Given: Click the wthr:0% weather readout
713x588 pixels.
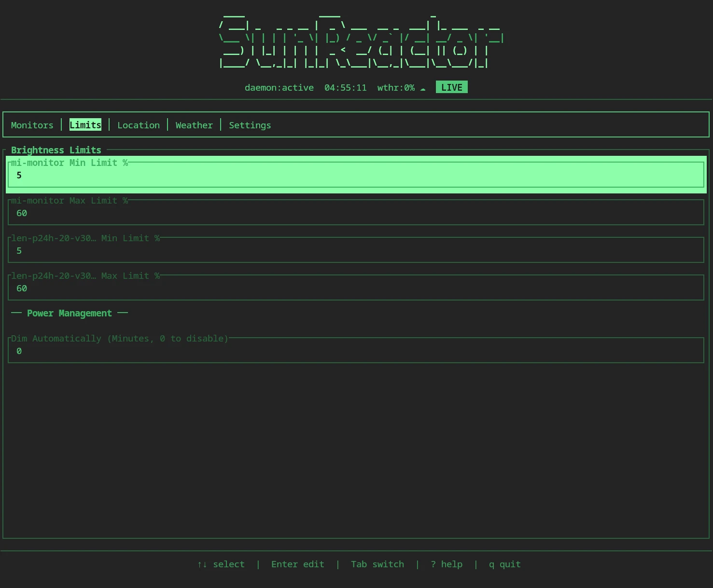Looking at the screenshot, I should 396,88.
